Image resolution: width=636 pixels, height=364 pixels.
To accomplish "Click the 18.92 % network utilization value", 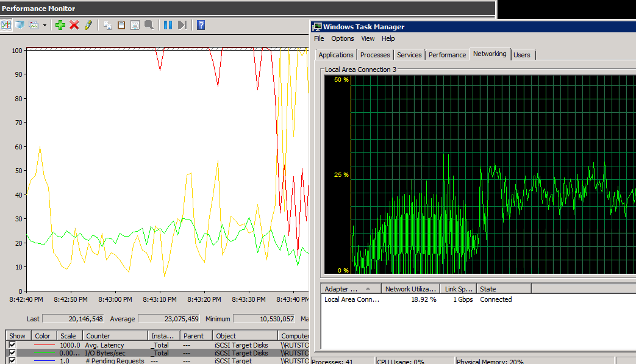I will 423,299.
